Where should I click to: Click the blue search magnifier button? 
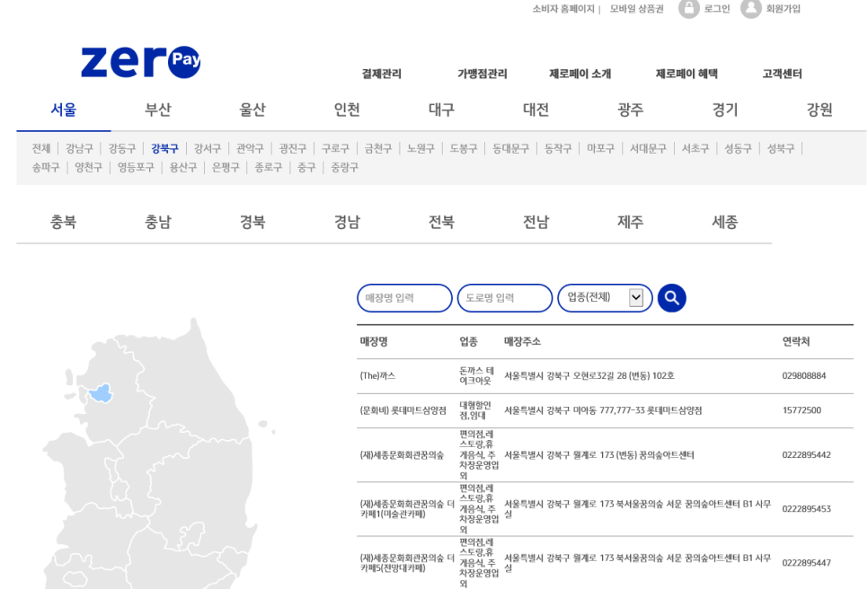point(671,298)
